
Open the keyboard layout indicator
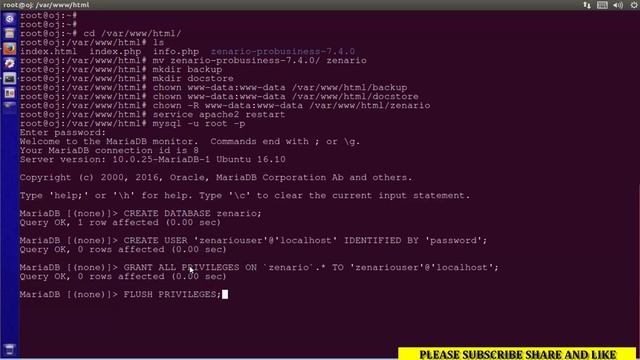coord(602,5)
